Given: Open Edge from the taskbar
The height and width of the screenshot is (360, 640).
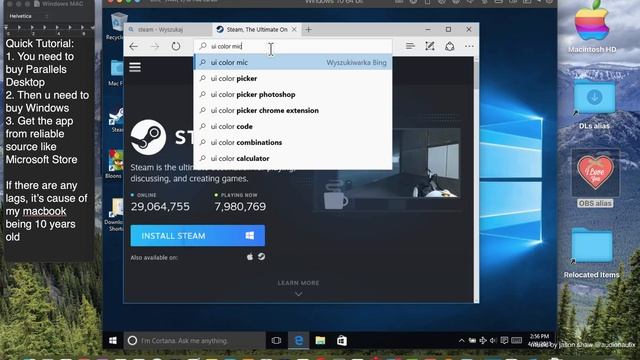Looking at the screenshot, I should click(x=299, y=340).
